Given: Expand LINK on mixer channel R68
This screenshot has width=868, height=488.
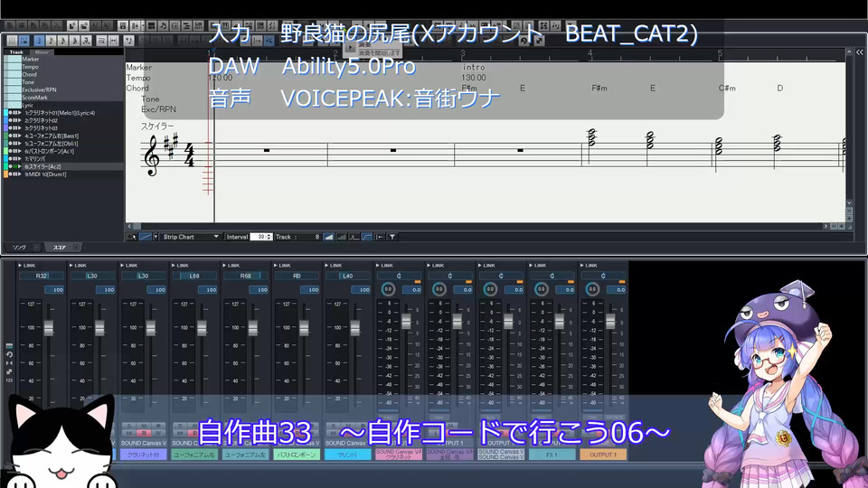Looking at the screenshot, I should pyautogui.click(x=230, y=266).
